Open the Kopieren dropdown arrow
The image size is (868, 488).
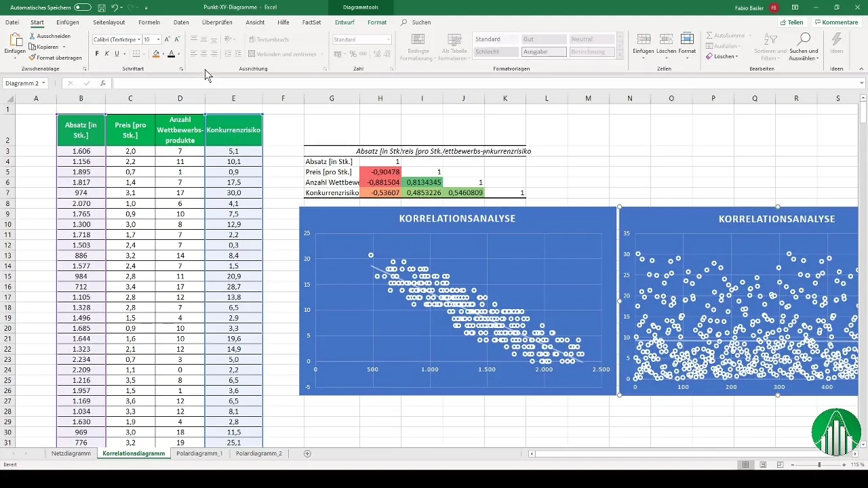pos(64,47)
